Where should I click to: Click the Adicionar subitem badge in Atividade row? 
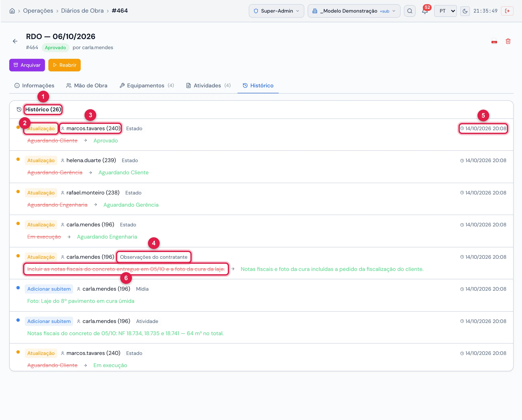pos(49,321)
